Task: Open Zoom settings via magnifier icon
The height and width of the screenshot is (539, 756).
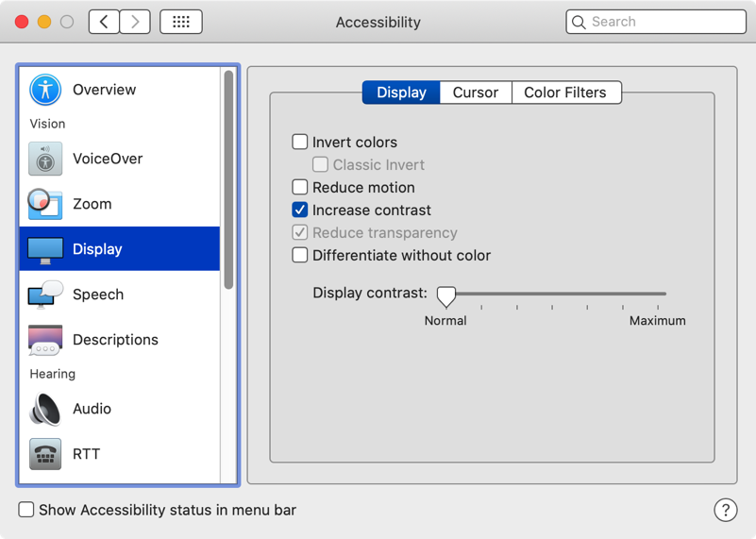Action: tap(45, 204)
